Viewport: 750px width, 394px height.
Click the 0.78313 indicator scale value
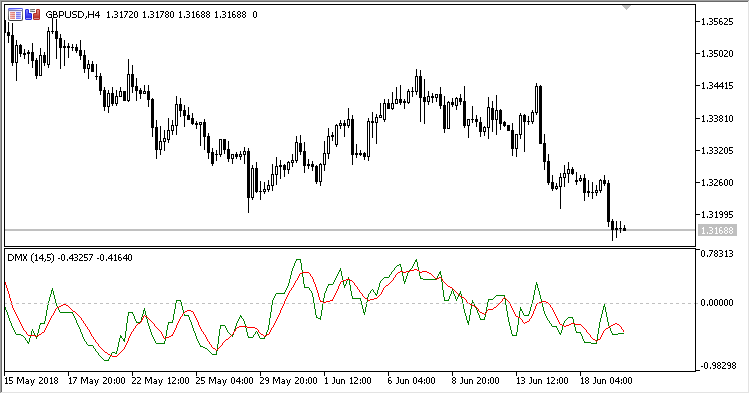717,254
